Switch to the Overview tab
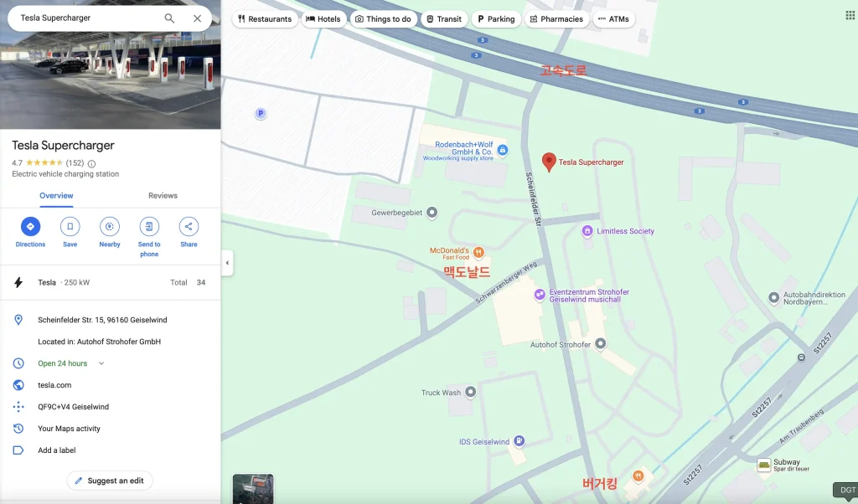Screen dimensions: 858x504 pos(56,196)
